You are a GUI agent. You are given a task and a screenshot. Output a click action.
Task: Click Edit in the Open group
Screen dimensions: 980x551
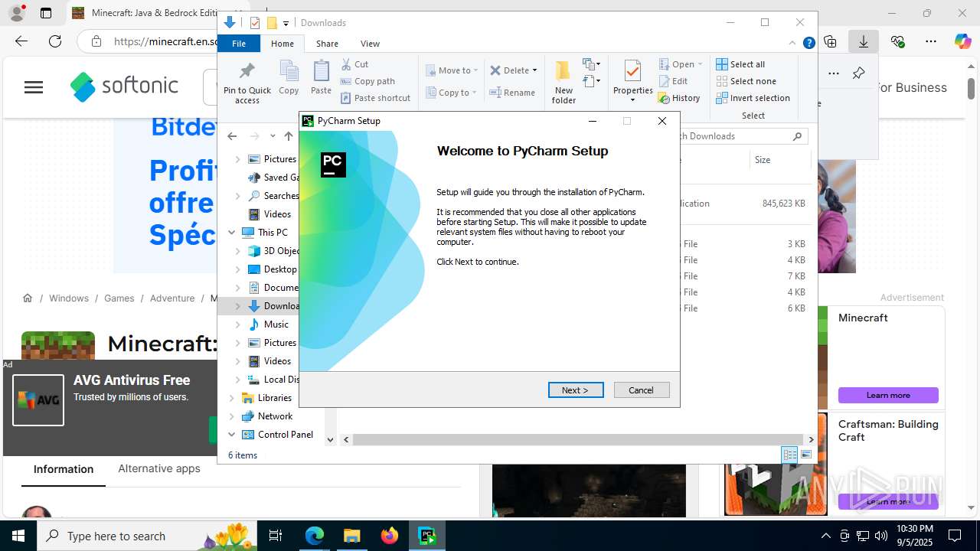[x=673, y=81]
